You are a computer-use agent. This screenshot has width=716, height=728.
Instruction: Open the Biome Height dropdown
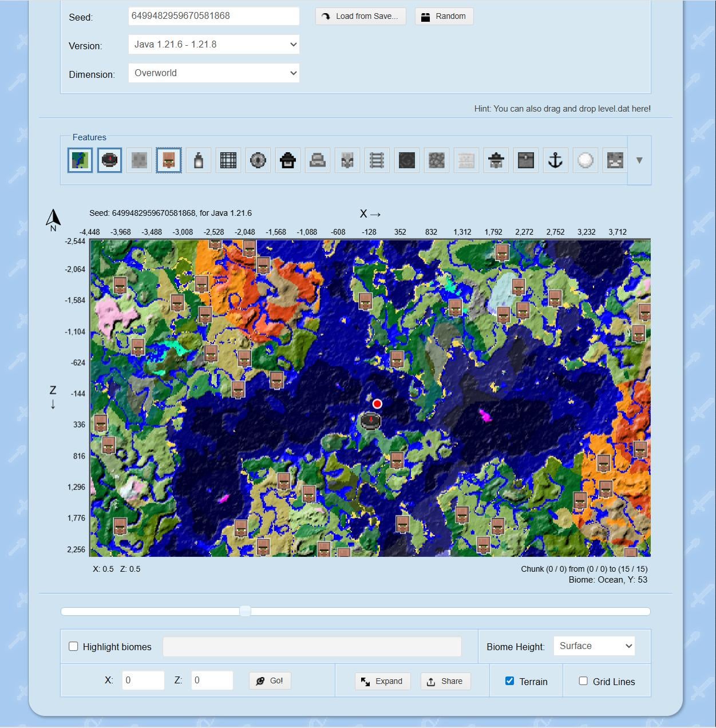click(594, 646)
